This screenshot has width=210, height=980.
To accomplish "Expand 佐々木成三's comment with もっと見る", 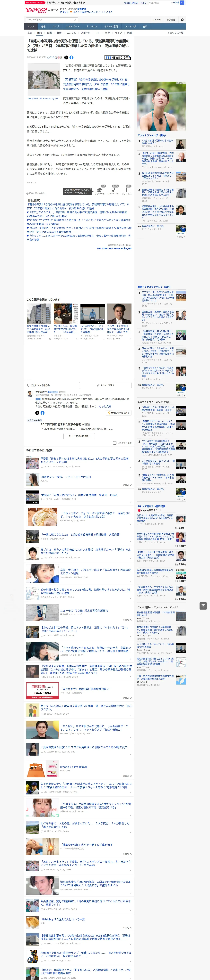I will (105, 406).
